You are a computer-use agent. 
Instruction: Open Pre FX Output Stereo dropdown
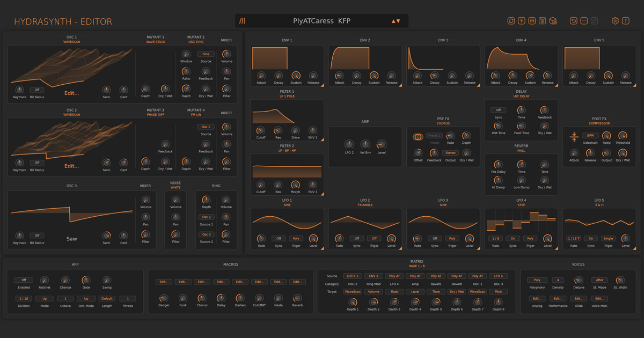point(450,153)
